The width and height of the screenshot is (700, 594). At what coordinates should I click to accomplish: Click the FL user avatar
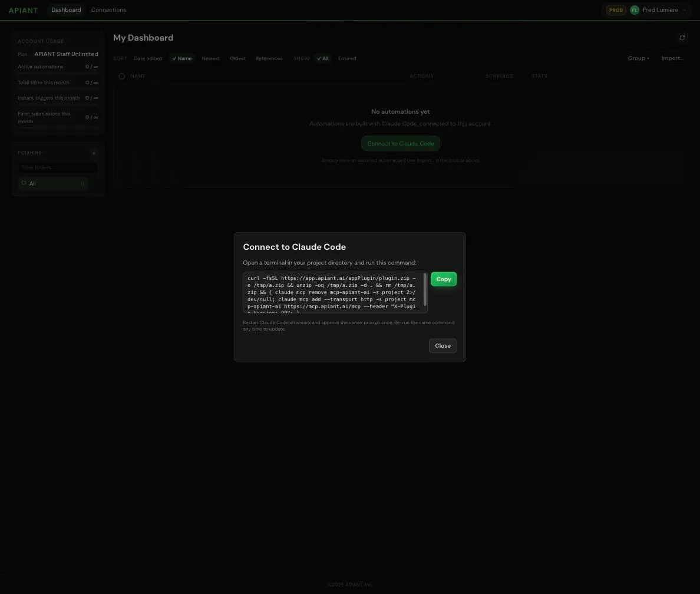click(x=635, y=10)
